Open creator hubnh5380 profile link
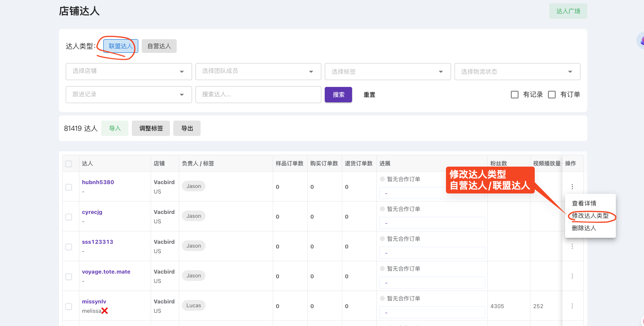The width and height of the screenshot is (644, 326). point(98,182)
